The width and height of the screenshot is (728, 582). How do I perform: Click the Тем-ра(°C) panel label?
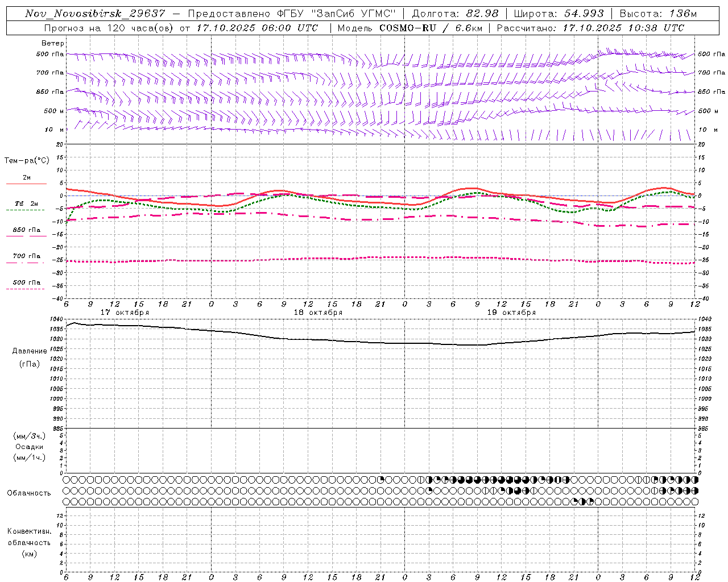point(27,160)
